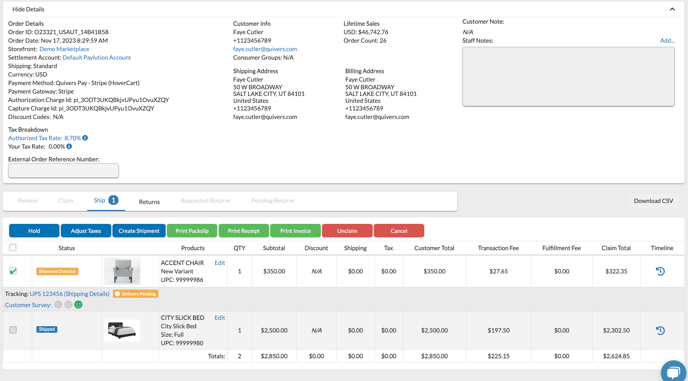Click the Shipment Overdue status badge
This screenshot has width=688, height=381.
(57, 271)
